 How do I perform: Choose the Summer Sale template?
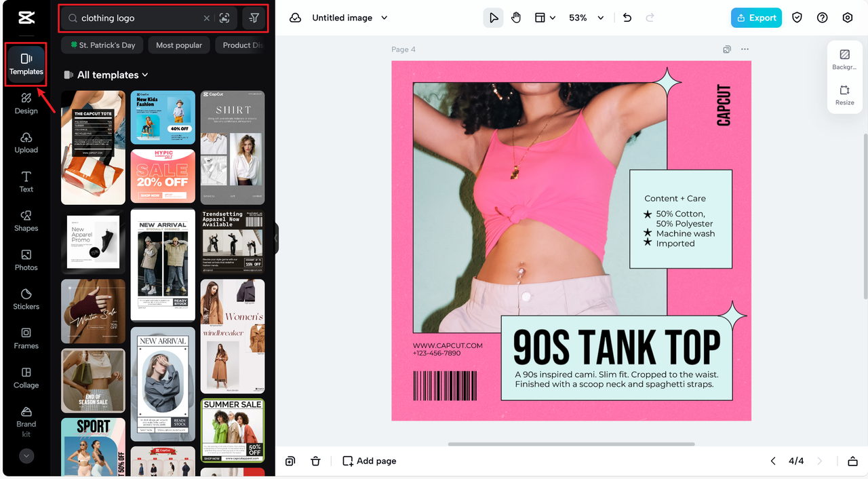233,430
